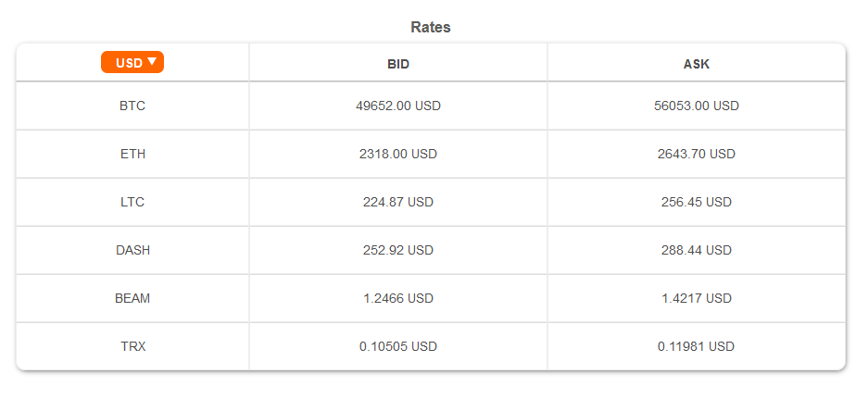Viewport: 868px width, 399px height.
Task: Click the Rates table title
Action: (x=431, y=27)
